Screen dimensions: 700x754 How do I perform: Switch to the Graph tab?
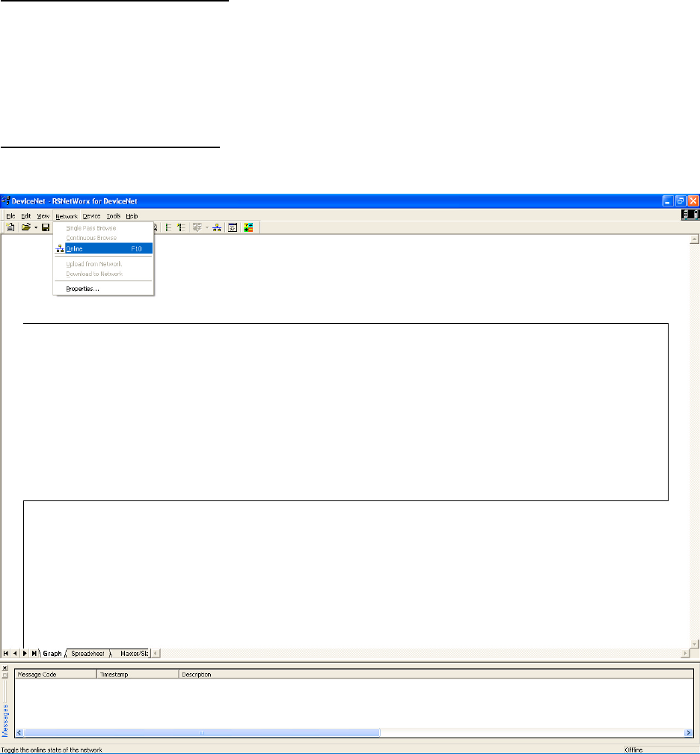[x=52, y=653]
